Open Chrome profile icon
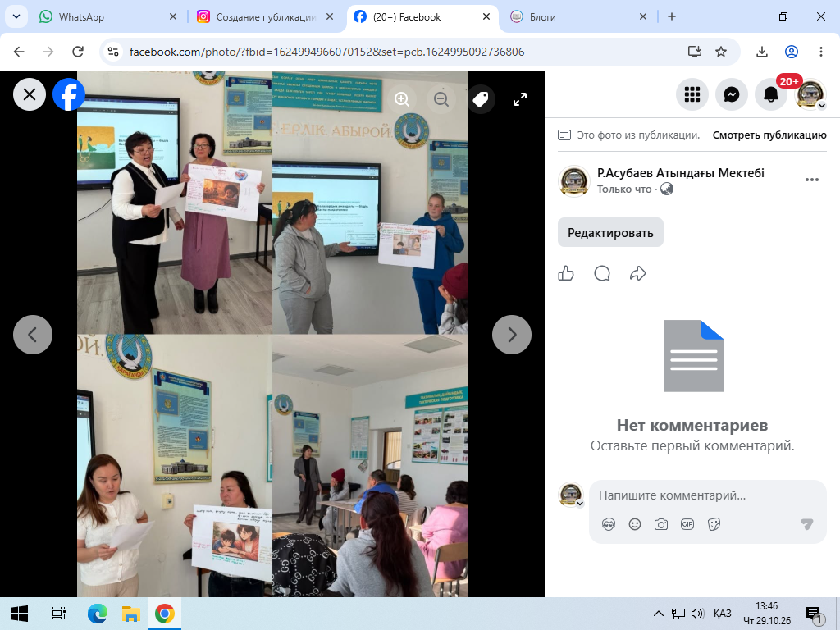 pyautogui.click(x=792, y=52)
